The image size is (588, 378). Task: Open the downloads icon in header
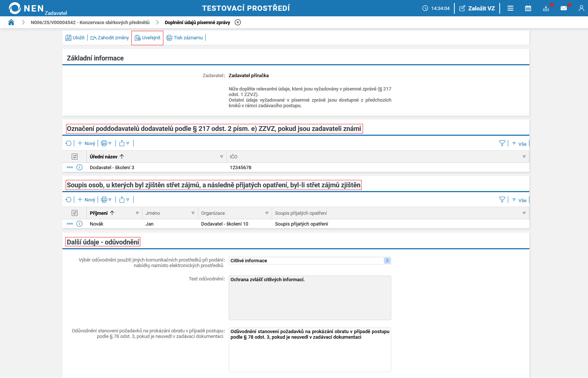(x=546, y=8)
